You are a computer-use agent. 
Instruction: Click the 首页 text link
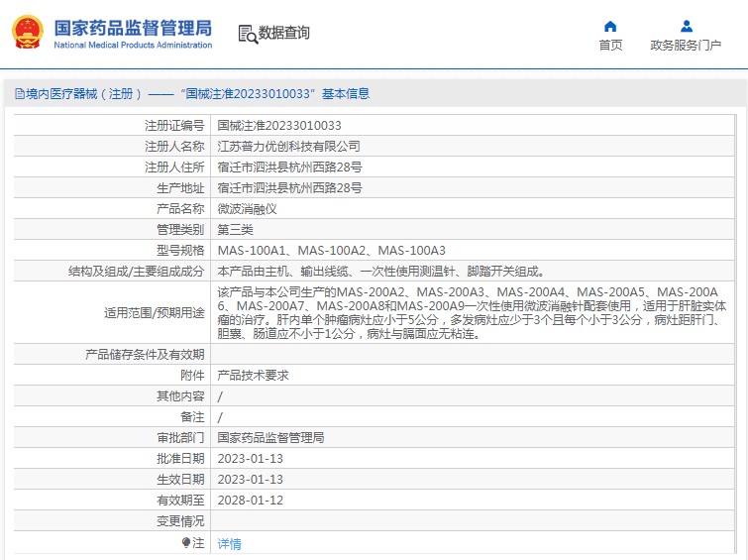pos(610,45)
